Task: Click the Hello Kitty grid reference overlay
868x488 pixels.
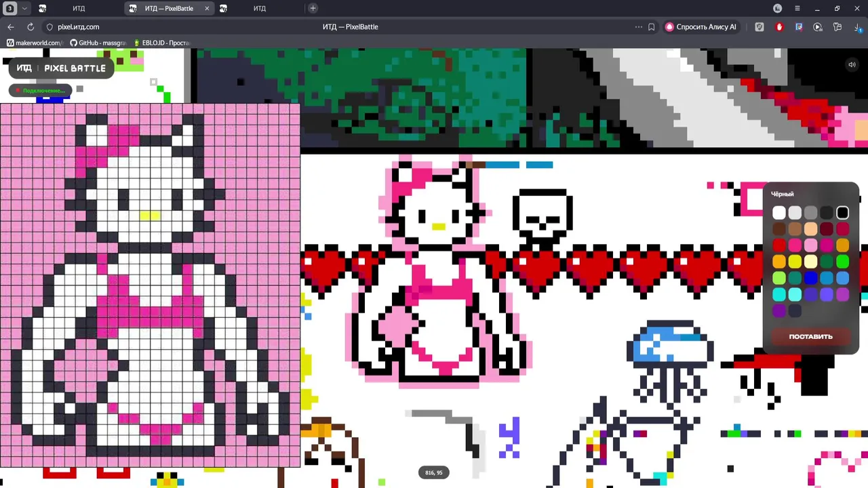Action: click(150, 285)
